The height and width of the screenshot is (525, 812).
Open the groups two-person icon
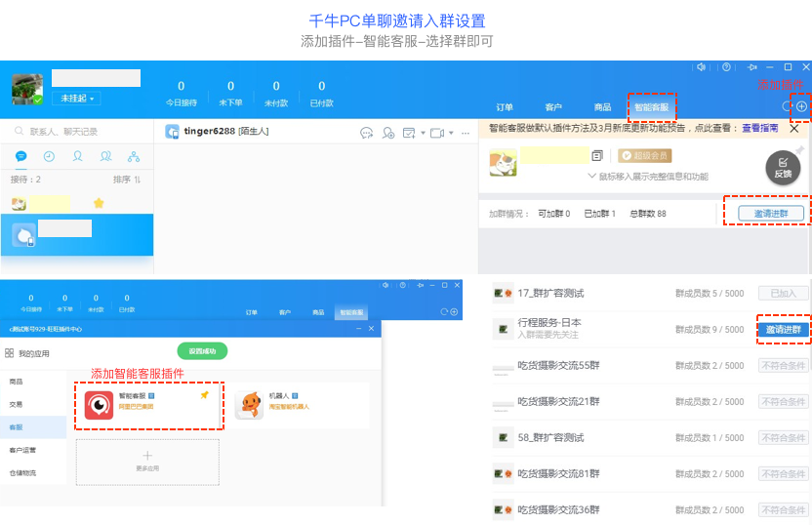point(106,156)
